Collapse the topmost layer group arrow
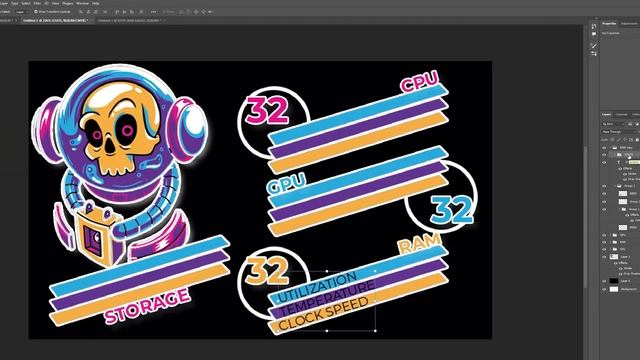640x360 pixels. coord(611,147)
